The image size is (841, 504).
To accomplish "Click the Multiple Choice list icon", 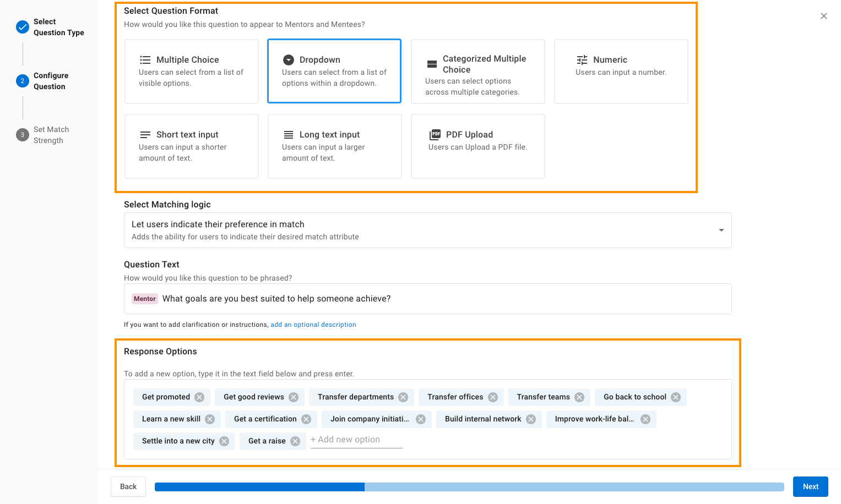I will (x=145, y=60).
